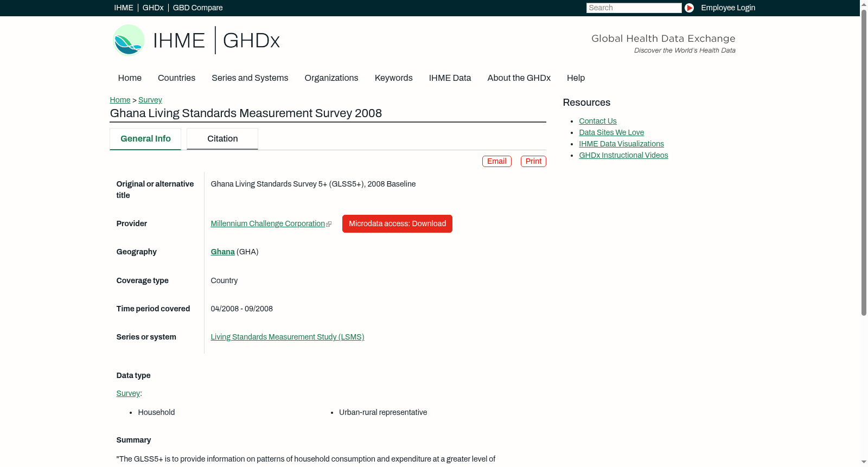
Task: Open IHME Data Visualizations link
Action: 622,144
